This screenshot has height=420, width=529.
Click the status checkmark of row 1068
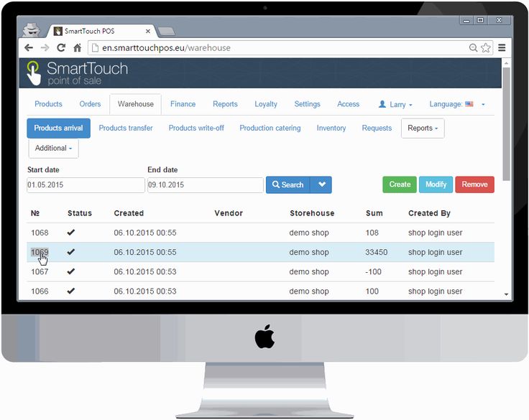(71, 232)
